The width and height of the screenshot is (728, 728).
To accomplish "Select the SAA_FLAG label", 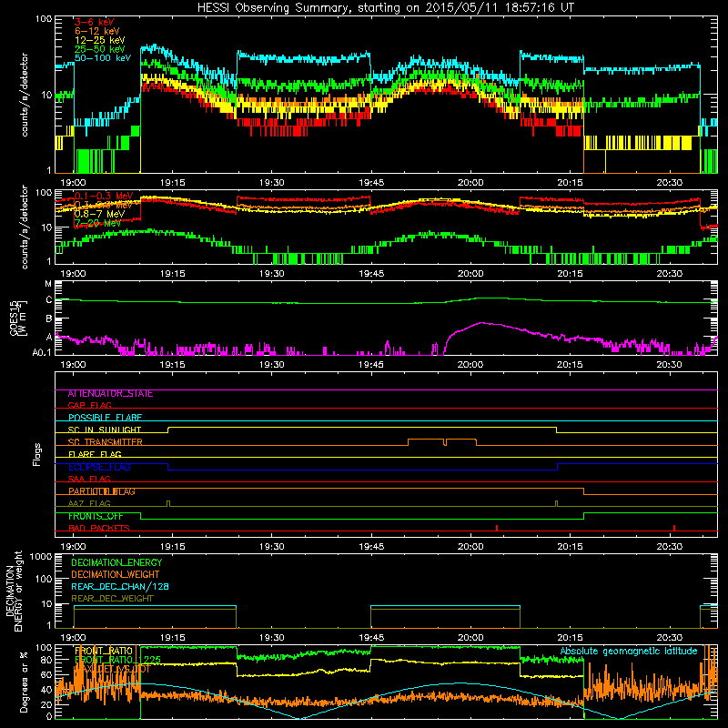I will point(89,479).
